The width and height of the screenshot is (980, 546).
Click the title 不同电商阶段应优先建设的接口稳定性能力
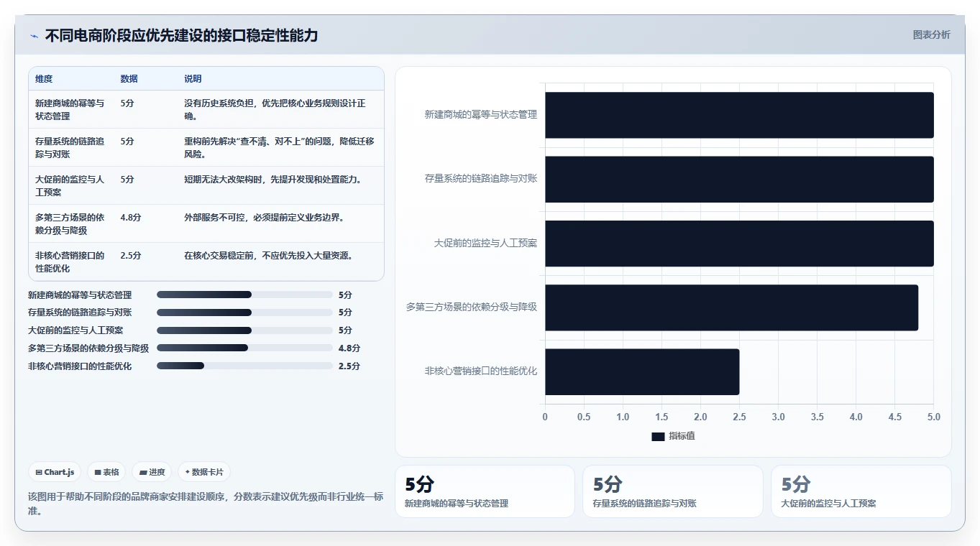tap(181, 35)
